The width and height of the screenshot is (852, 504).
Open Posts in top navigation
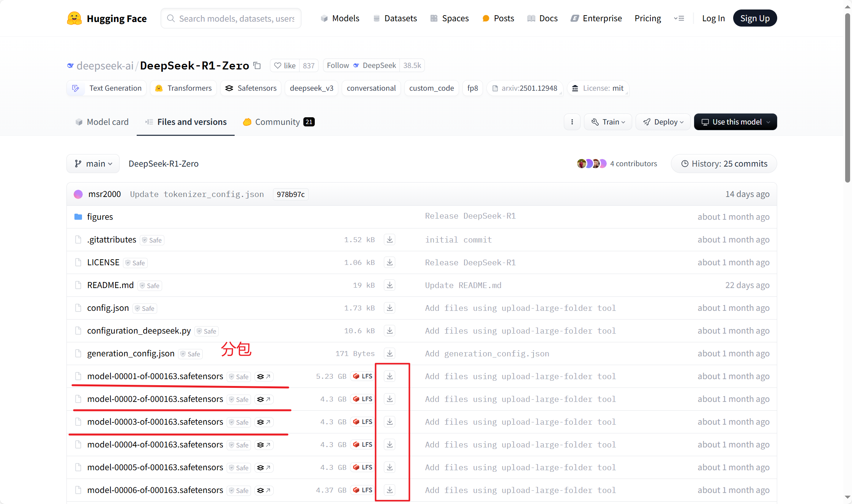point(498,18)
